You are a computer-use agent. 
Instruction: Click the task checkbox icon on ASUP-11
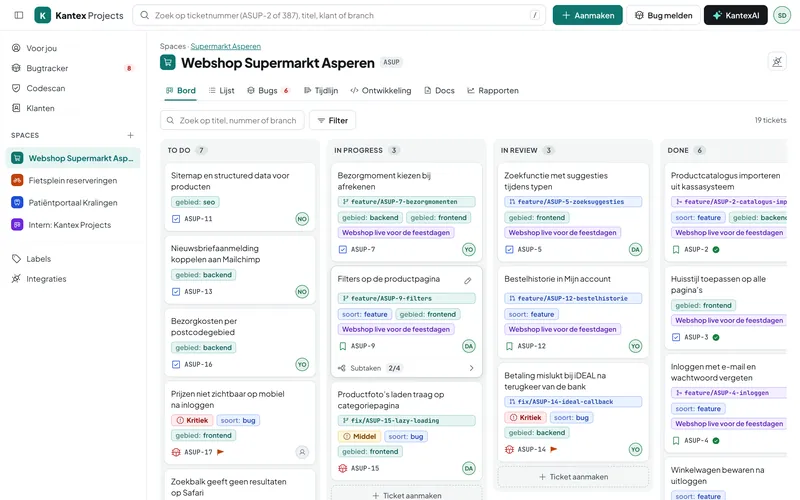pos(176,219)
